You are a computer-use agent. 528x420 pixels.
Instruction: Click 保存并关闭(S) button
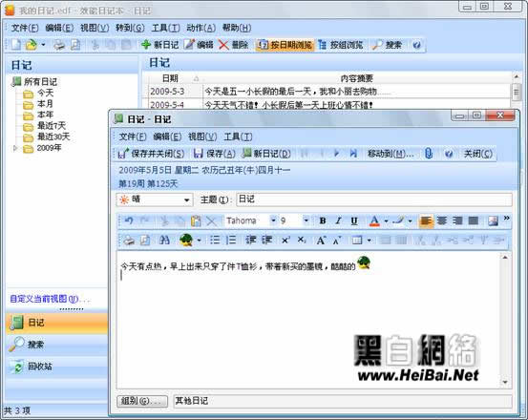click(x=151, y=154)
